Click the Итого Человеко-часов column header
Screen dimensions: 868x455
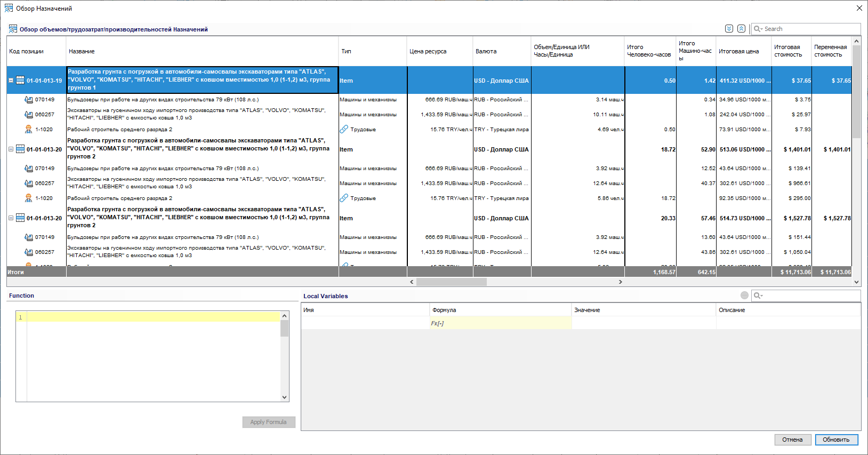point(650,51)
